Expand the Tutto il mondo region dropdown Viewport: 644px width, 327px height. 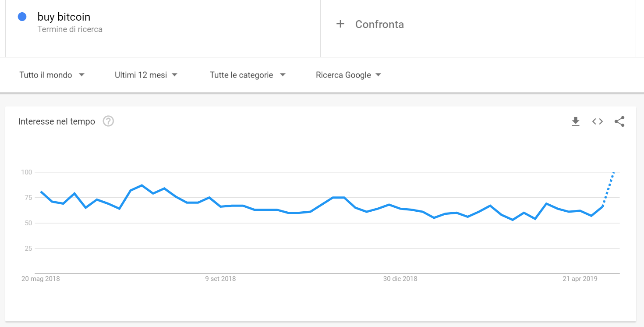pos(52,75)
